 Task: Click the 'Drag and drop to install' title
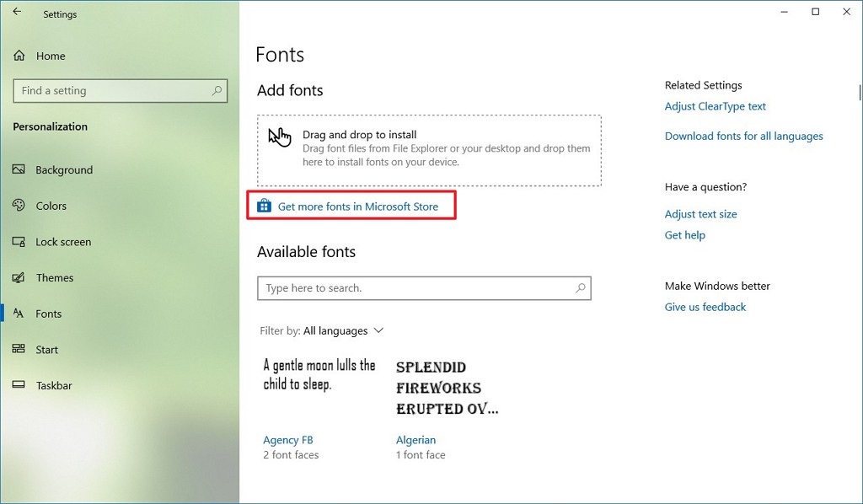(x=359, y=134)
